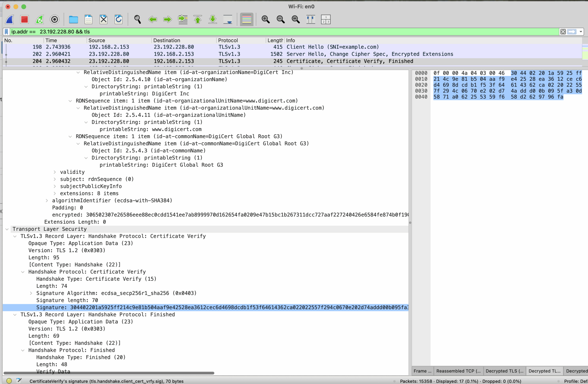Collapse RDNSequence commonName DigiCert Global Root G3
The image size is (588, 384).
(70, 137)
